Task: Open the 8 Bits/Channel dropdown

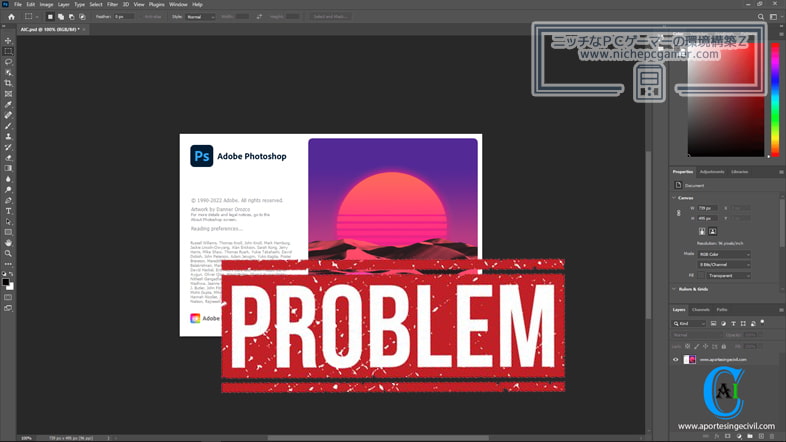Action: point(724,265)
